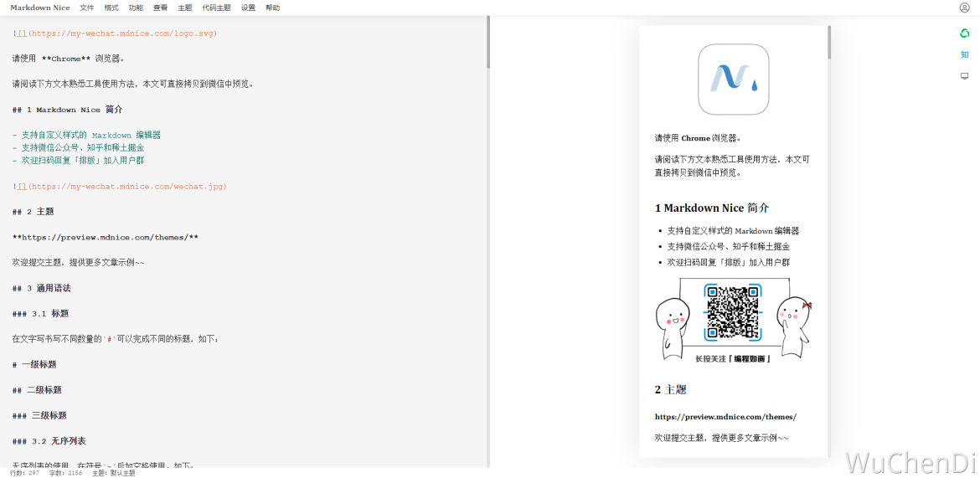Click the bold themes URL line in editor

pyautogui.click(x=105, y=238)
